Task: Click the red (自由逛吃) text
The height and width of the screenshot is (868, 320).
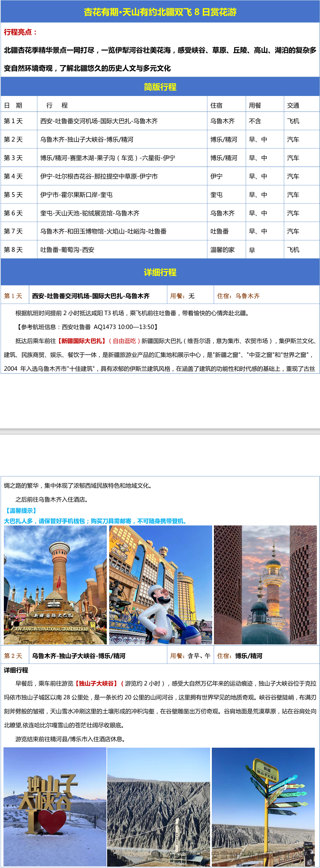Action: (x=124, y=341)
